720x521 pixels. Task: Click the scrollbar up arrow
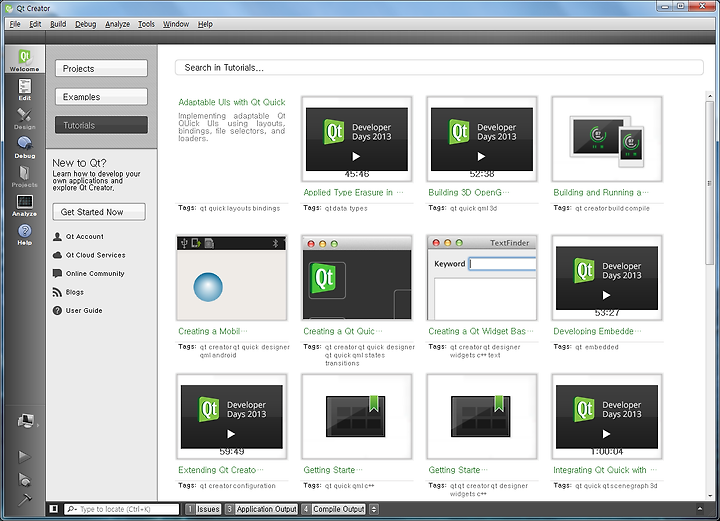[710, 96]
